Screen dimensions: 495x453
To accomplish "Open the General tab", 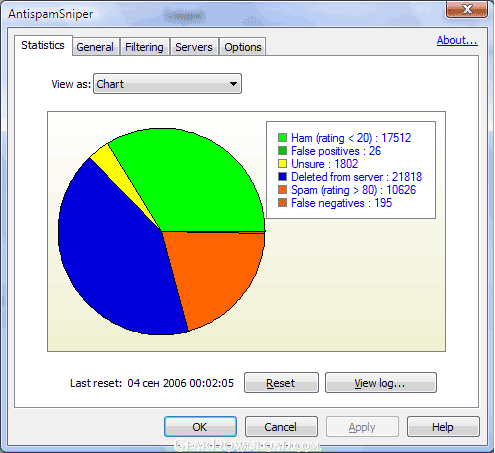I will (95, 47).
